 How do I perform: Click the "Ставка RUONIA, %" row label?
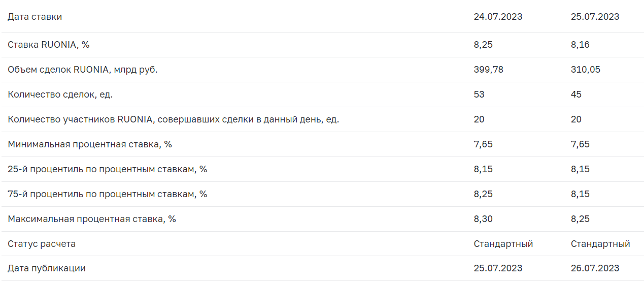49,45
